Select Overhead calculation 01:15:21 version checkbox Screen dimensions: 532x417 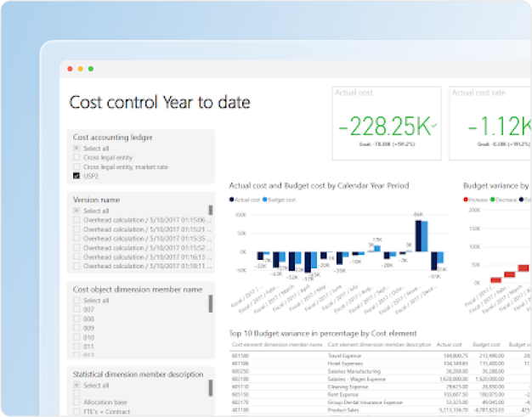[x=76, y=229]
